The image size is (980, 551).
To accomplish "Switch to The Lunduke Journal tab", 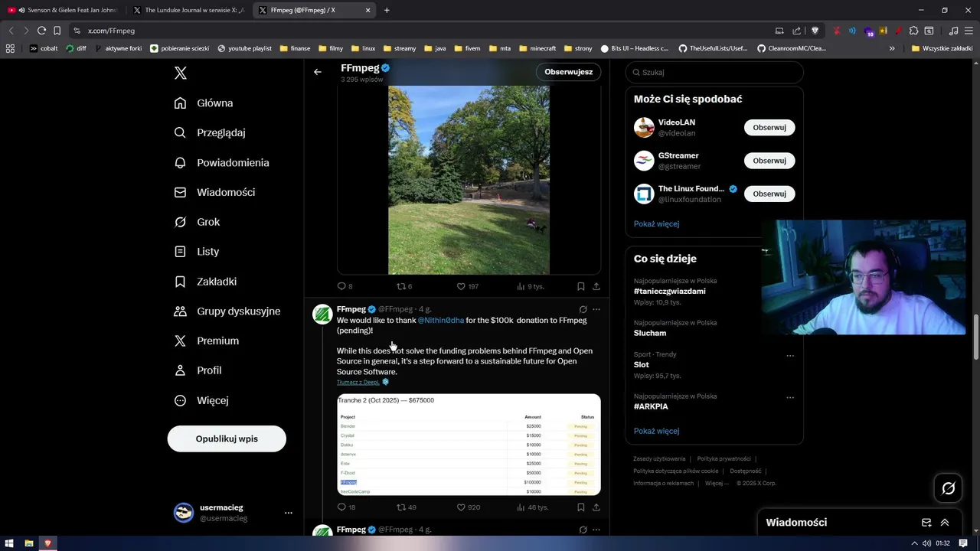I will 188,10.
